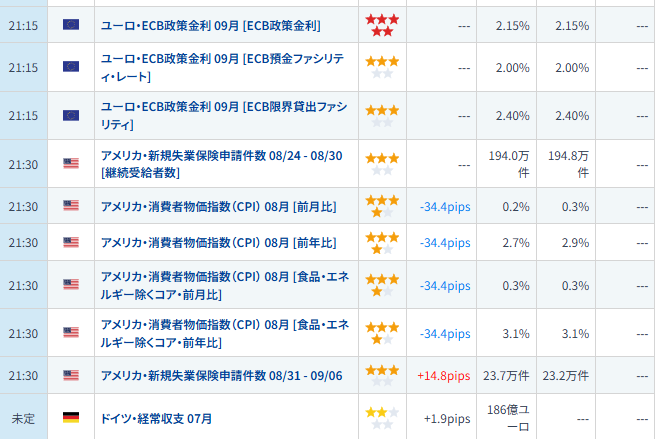Viewport: 655px width, 439px height.
Task: Click the US flag in CPI 前年比 row
Action: pyautogui.click(x=70, y=242)
